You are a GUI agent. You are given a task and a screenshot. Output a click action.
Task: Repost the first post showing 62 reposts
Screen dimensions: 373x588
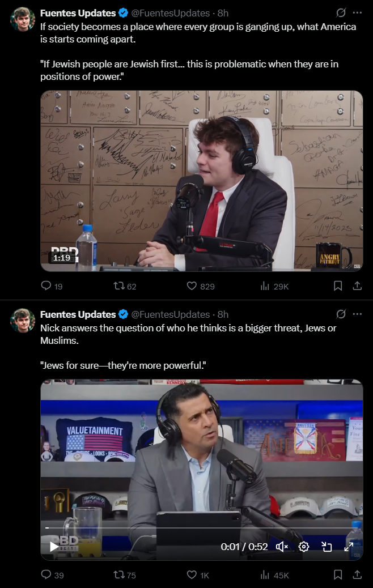point(125,286)
